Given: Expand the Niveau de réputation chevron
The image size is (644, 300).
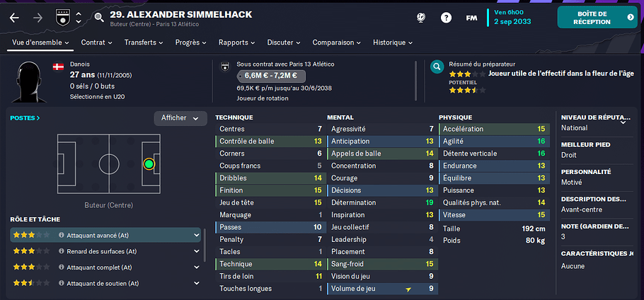Looking at the screenshot, I should pos(623,122).
